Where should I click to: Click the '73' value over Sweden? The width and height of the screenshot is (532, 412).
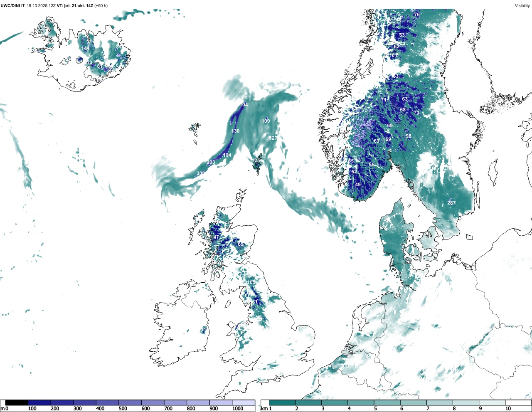[416, 113]
